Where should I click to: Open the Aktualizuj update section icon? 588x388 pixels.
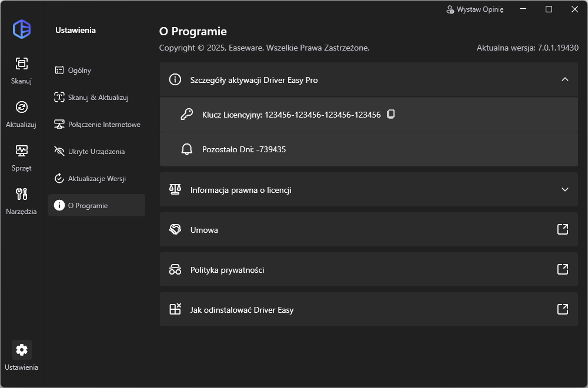point(21,107)
